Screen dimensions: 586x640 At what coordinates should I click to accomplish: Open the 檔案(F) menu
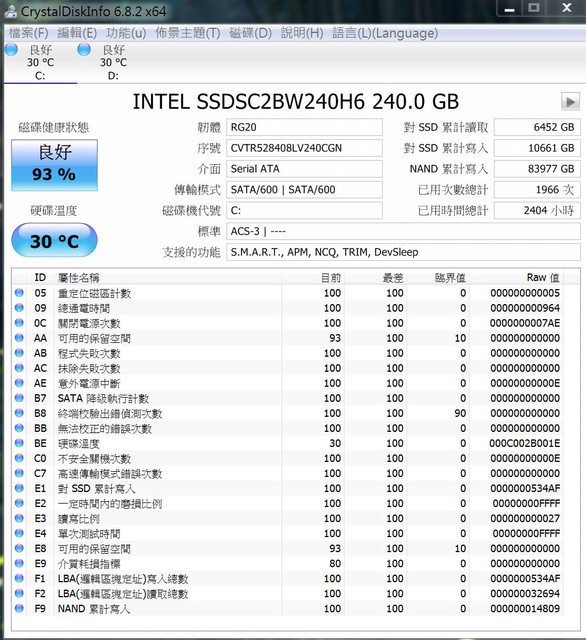[29, 33]
